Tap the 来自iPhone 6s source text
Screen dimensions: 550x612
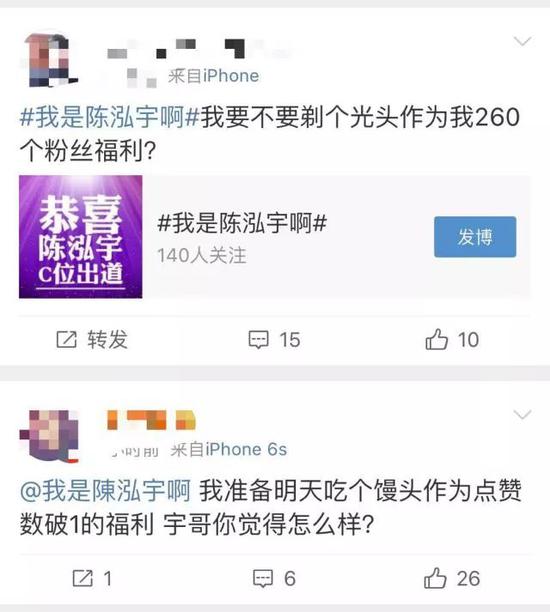pos(229,450)
